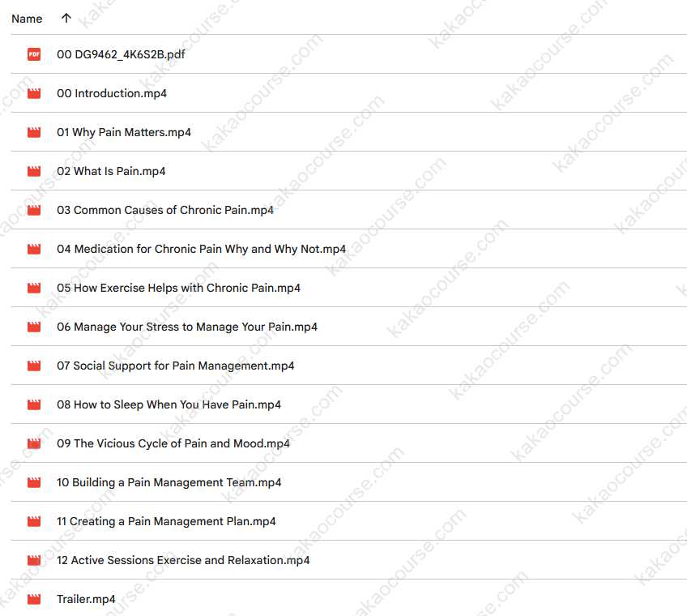Click video icon for Medication for Chronic Pain
This screenshot has height=616, width=687.
pyautogui.click(x=34, y=249)
